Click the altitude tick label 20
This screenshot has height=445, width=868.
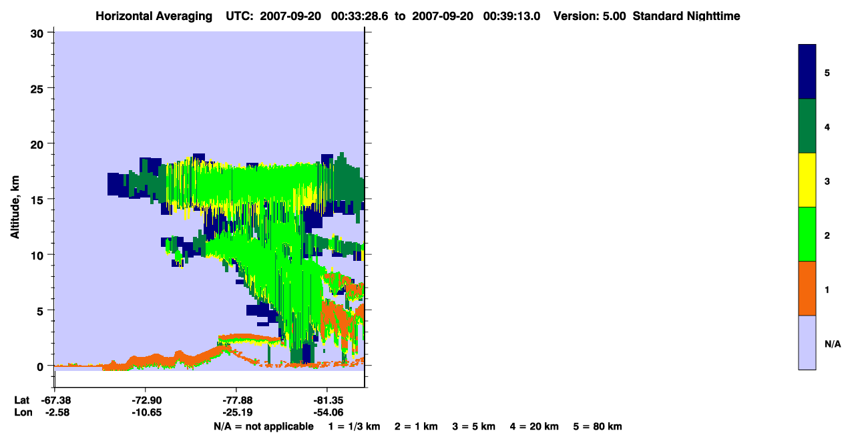(x=37, y=144)
